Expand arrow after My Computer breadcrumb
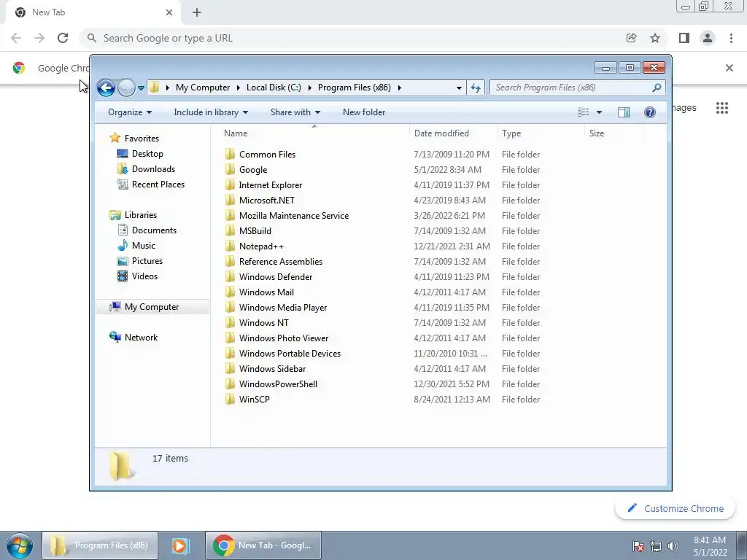Screen dimensions: 747x560 (x=239, y=87)
